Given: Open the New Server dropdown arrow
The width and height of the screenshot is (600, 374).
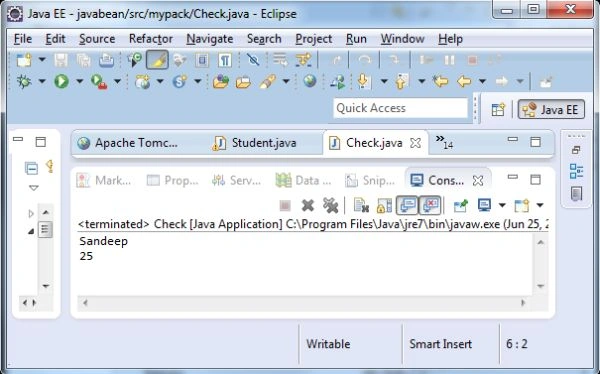Looking at the screenshot, I should 160,81.
